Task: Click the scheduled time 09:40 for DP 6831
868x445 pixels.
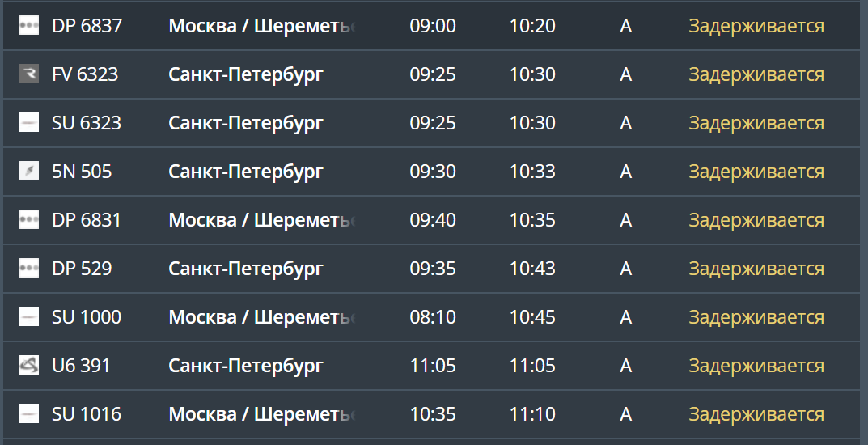Action: point(433,220)
